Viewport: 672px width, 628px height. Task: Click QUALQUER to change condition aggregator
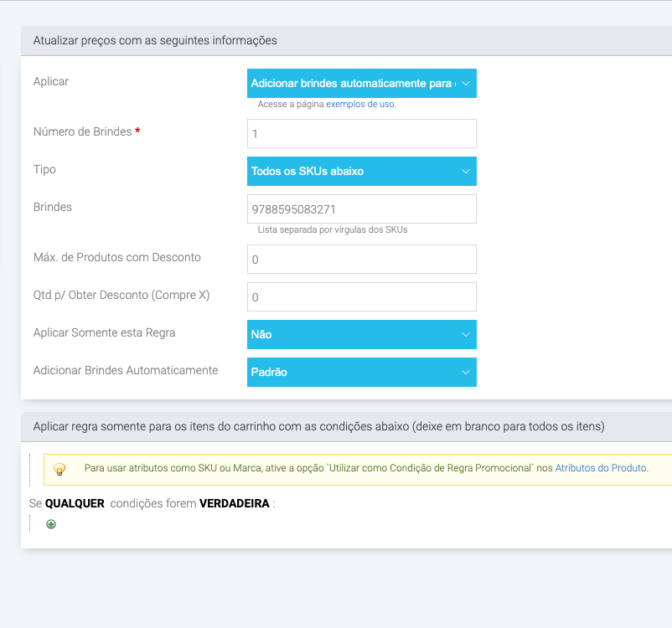[x=75, y=504]
